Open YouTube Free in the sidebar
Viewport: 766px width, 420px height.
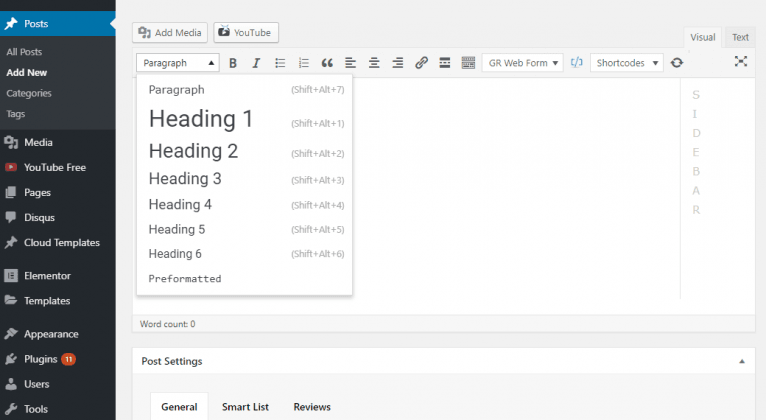[58, 167]
